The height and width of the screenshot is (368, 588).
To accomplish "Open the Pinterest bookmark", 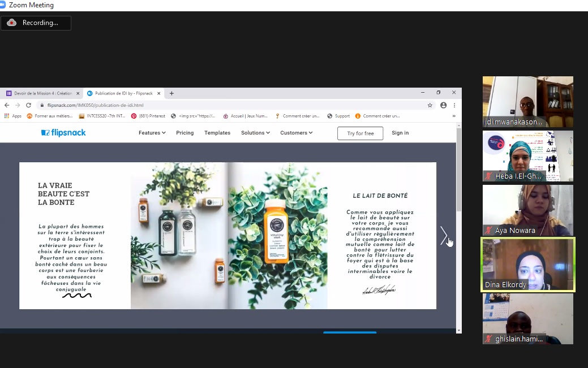I will click(x=148, y=116).
